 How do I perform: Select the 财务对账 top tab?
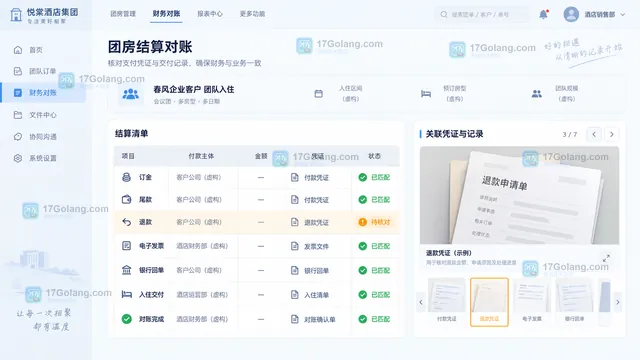coord(166,13)
